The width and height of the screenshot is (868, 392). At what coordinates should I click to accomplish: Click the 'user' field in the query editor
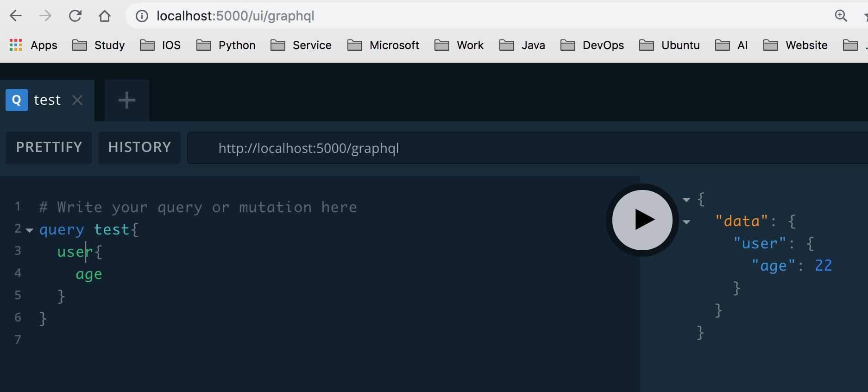pyautogui.click(x=75, y=252)
